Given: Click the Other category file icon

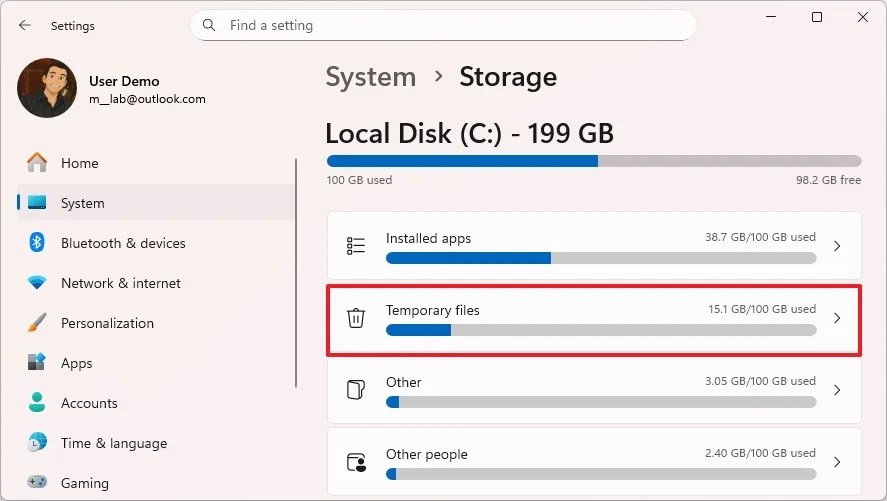Looking at the screenshot, I should (x=356, y=390).
